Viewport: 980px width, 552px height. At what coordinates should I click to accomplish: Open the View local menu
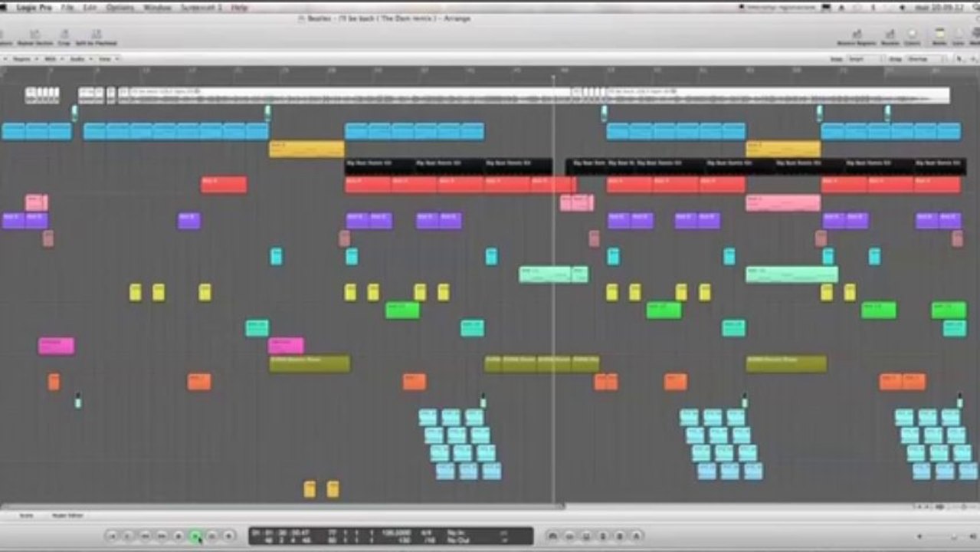pyautogui.click(x=107, y=59)
